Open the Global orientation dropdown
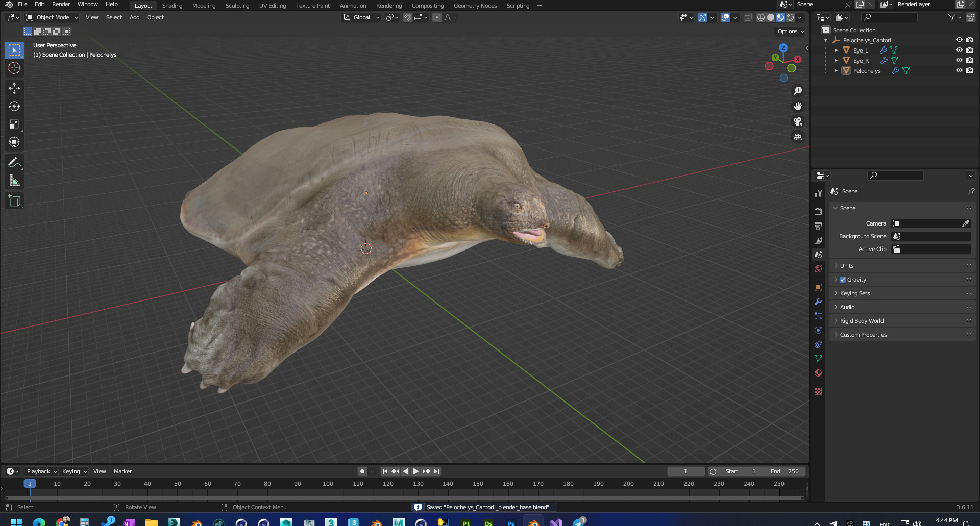The width and height of the screenshot is (980, 526). 361,17
